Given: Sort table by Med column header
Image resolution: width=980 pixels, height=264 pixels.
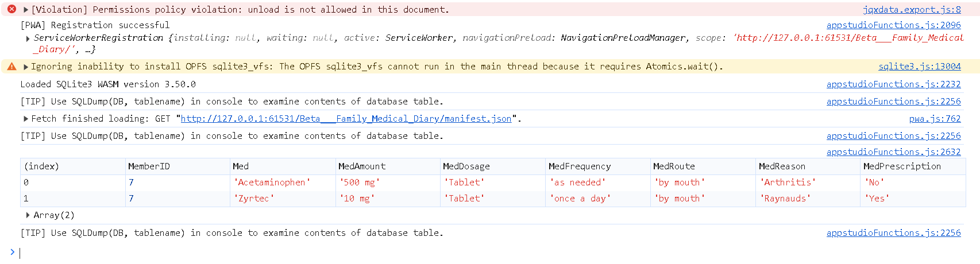Looking at the screenshot, I should point(241,166).
